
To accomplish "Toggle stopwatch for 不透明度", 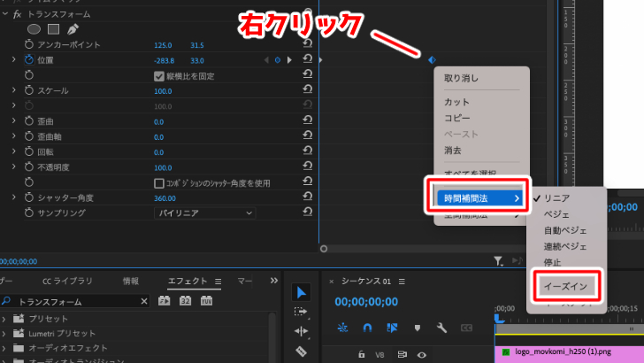I will (x=28, y=166).
